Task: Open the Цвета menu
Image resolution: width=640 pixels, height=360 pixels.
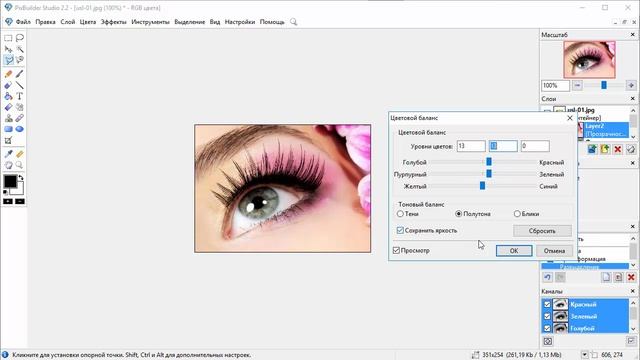Action: tap(88, 22)
